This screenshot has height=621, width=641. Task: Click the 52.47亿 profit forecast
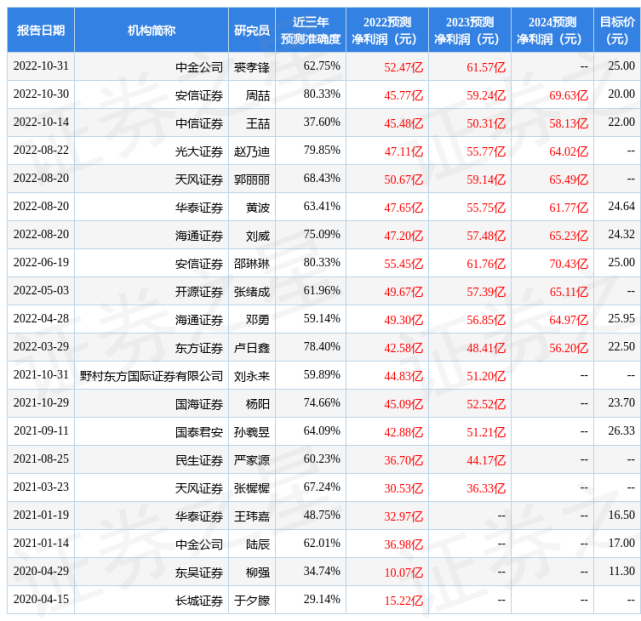click(403, 67)
